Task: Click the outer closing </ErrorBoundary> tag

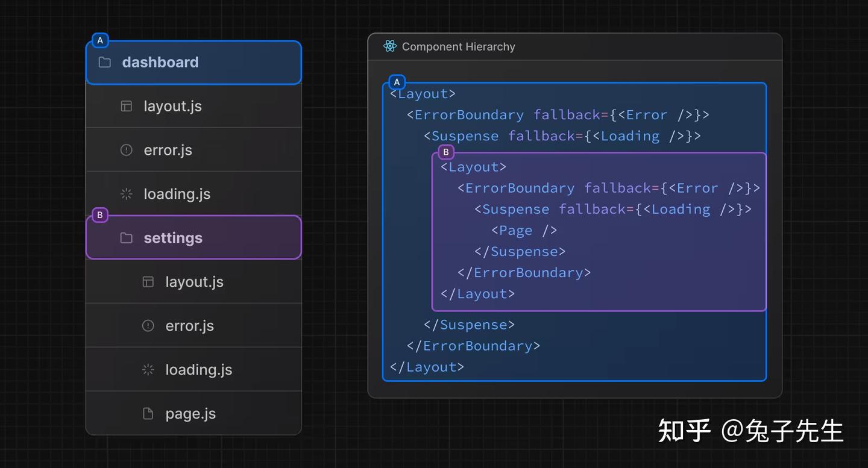Action: [x=473, y=346]
